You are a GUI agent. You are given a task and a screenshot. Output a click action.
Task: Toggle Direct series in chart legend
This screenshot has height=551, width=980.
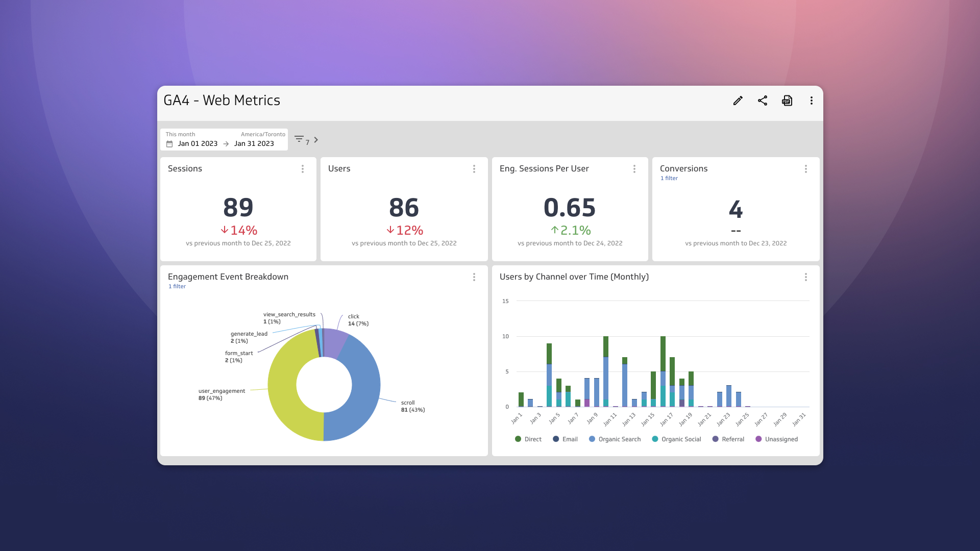(x=528, y=439)
